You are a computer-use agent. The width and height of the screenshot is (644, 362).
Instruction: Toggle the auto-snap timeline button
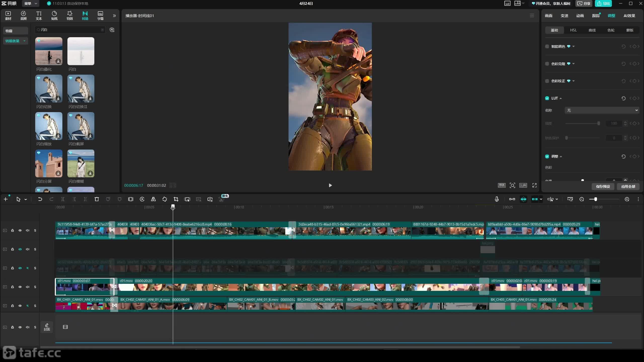523,199
